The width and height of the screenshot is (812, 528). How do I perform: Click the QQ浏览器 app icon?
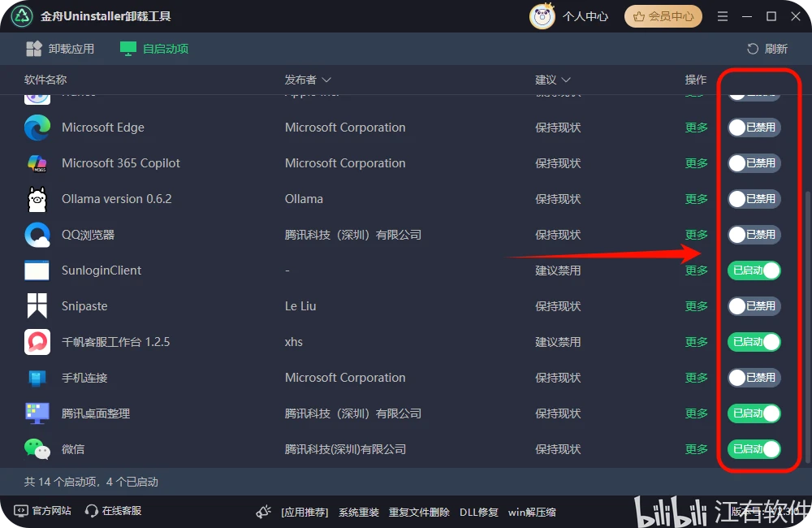37,235
